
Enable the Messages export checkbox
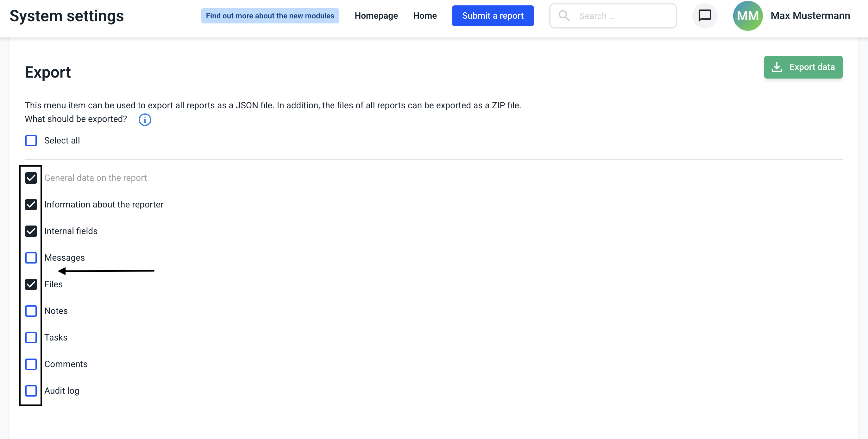tap(31, 258)
